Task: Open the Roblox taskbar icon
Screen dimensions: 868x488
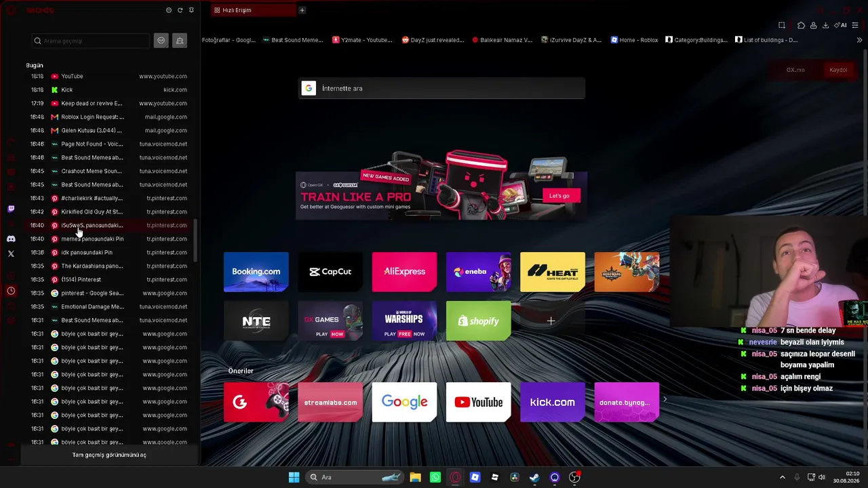Action: (x=495, y=477)
